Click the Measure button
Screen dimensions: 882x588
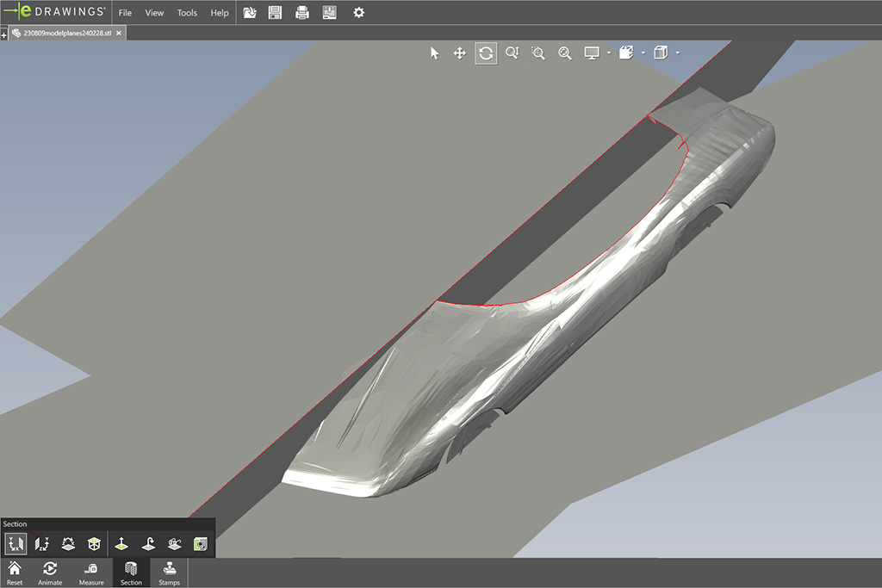(91, 573)
